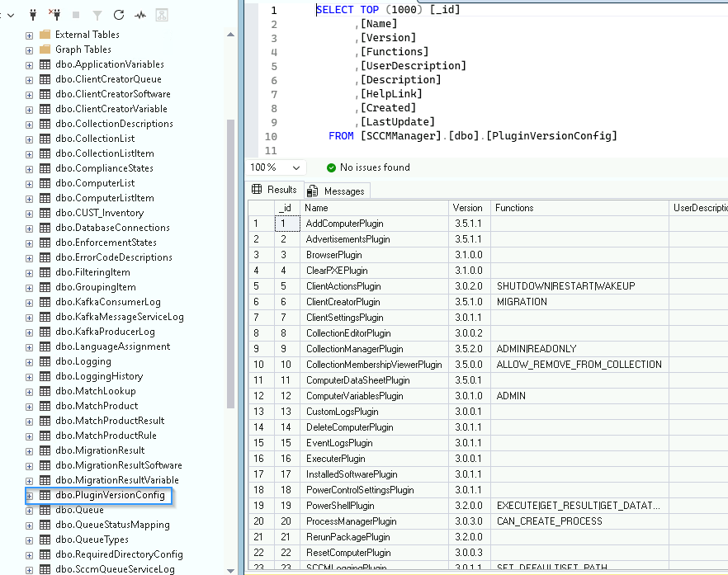Click the green No issues found checkmark icon
Image resolution: width=728 pixels, height=575 pixels.
point(331,167)
